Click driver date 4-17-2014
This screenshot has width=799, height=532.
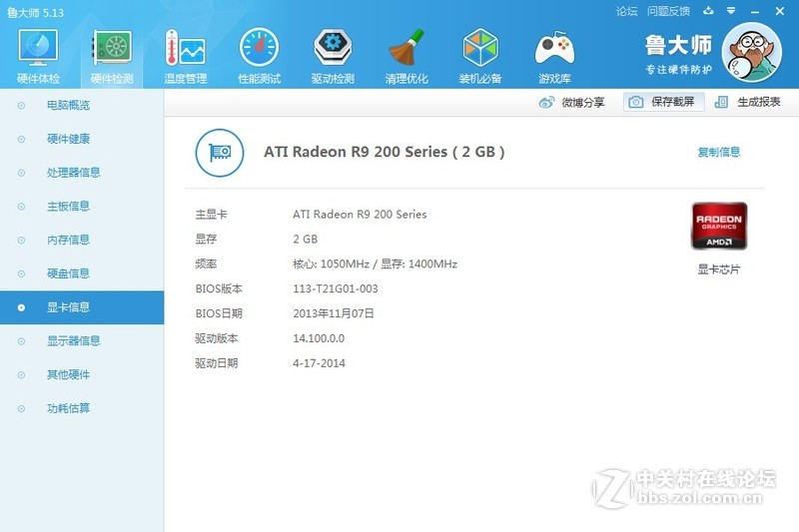319,363
